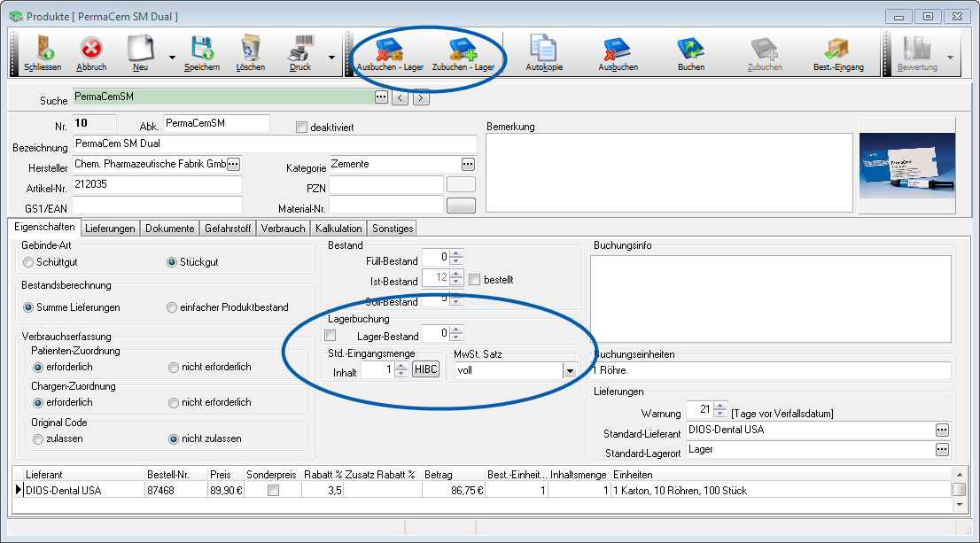Image resolution: width=980 pixels, height=543 pixels.
Task: Click the Buchungseinheiten field
Action: [x=771, y=370]
